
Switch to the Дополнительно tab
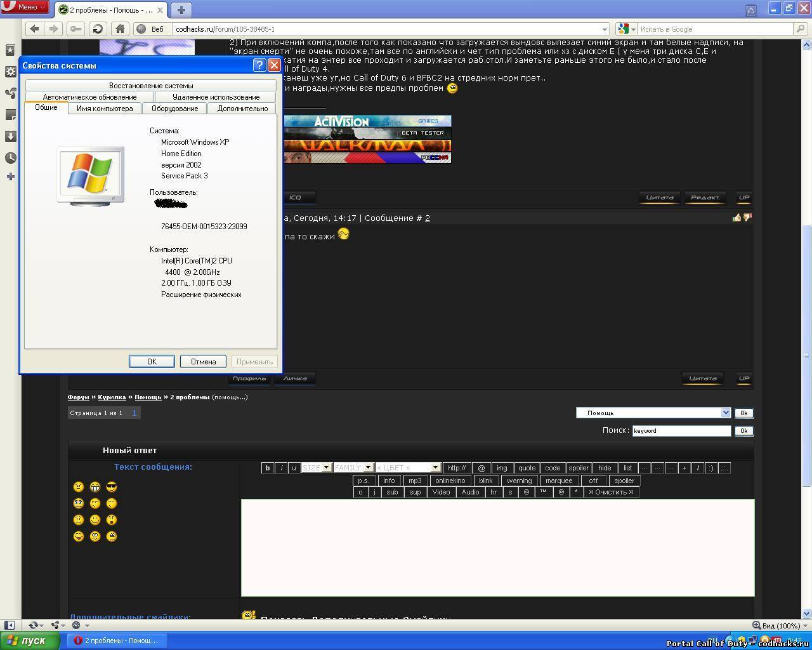click(x=242, y=109)
